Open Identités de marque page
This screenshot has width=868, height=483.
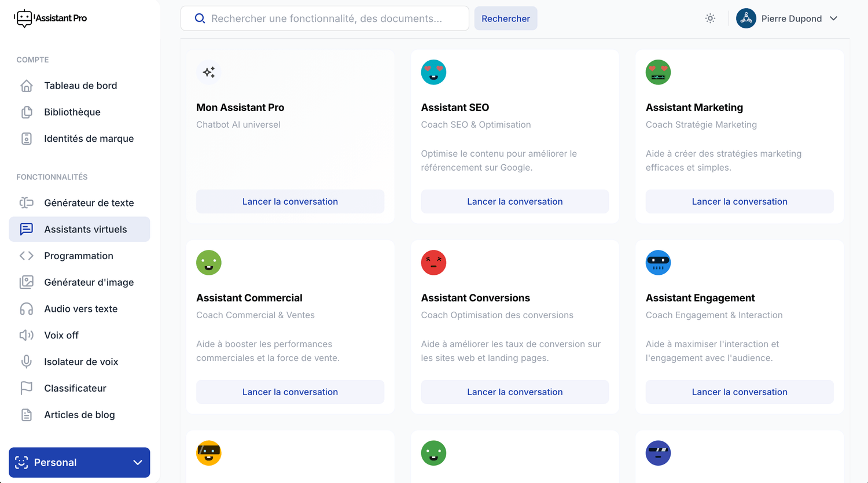[x=79, y=139]
